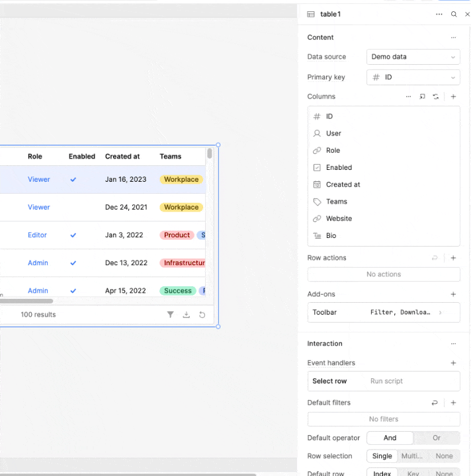Viewport: 471px width, 476px height.
Task: Click the Product team tag
Action: (x=177, y=235)
